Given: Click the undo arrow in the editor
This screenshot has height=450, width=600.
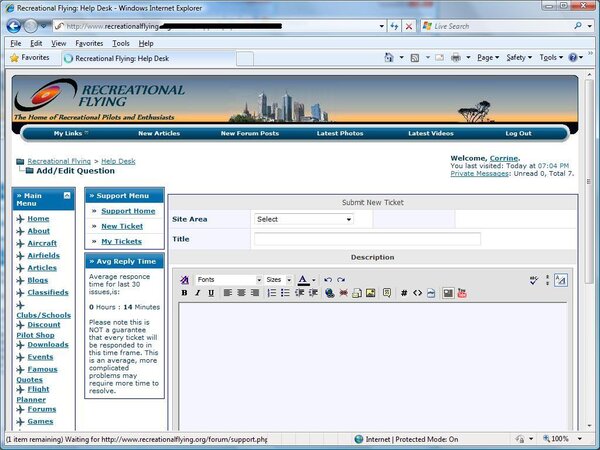Looking at the screenshot, I should pyautogui.click(x=327, y=280).
